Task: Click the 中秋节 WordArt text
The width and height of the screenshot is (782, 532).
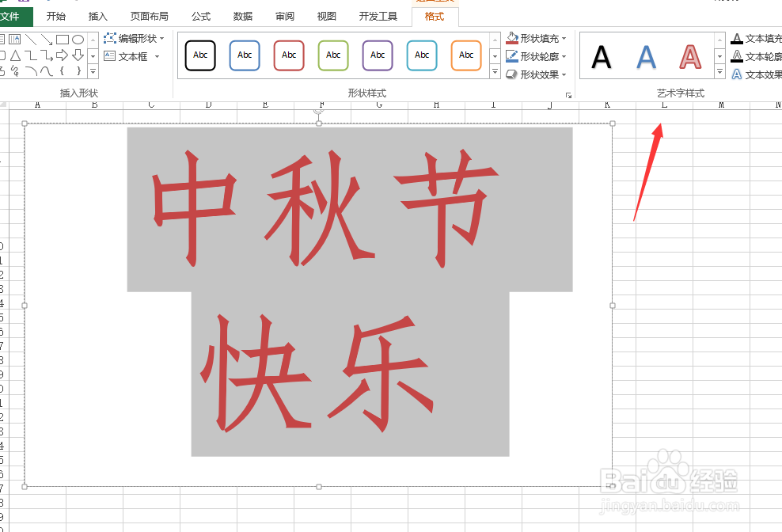Action: [x=325, y=209]
